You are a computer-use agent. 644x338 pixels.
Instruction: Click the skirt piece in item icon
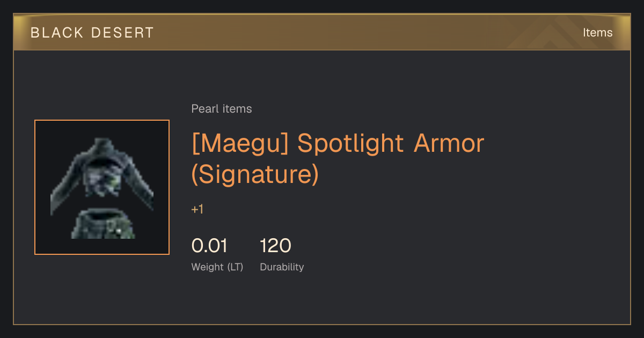tap(103, 224)
